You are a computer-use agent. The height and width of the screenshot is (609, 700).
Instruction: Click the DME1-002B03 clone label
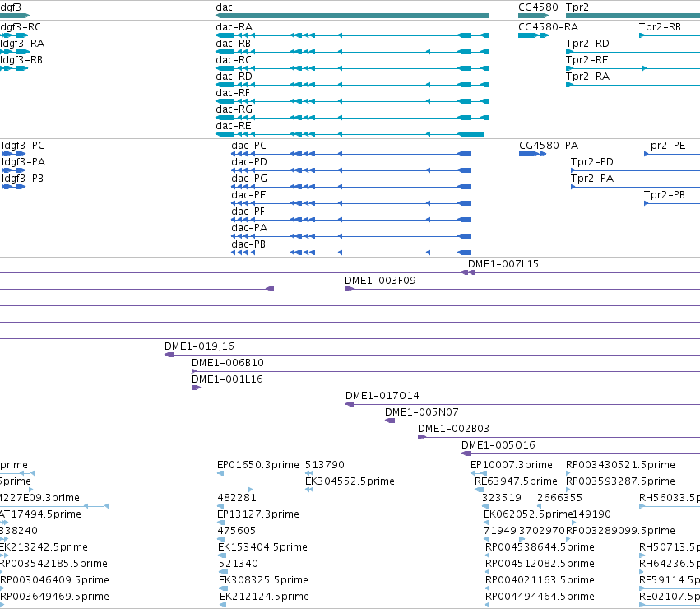pyautogui.click(x=453, y=429)
